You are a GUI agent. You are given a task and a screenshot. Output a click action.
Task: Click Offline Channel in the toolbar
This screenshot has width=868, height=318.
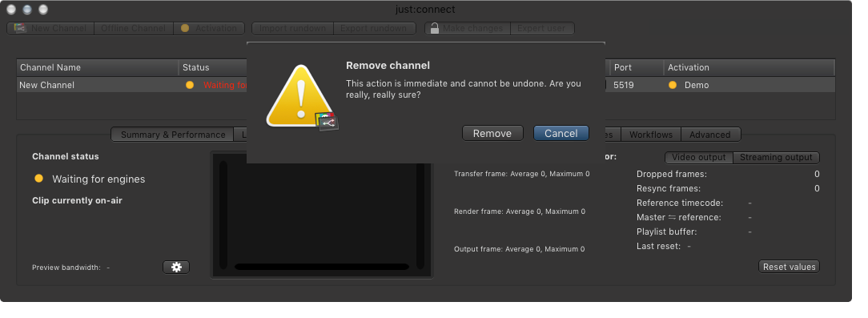[134, 28]
